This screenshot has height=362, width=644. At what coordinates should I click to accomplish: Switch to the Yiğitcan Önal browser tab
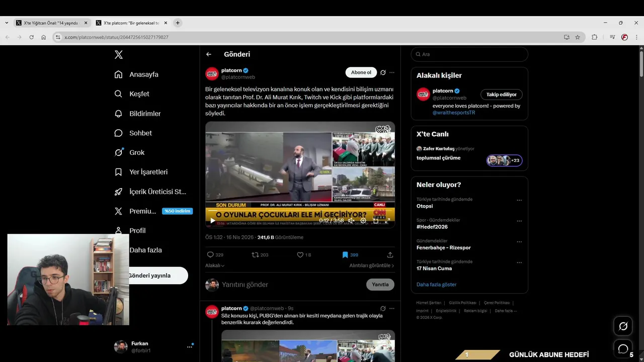pyautogui.click(x=51, y=23)
